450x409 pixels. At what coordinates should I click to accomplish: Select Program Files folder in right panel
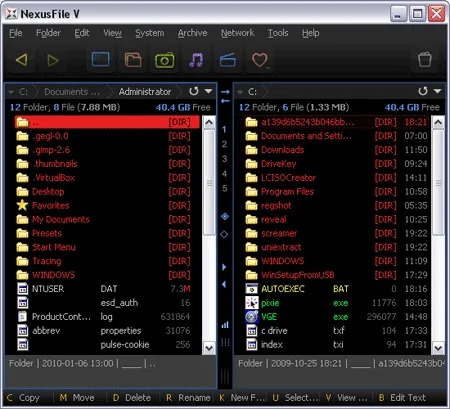click(x=337, y=192)
